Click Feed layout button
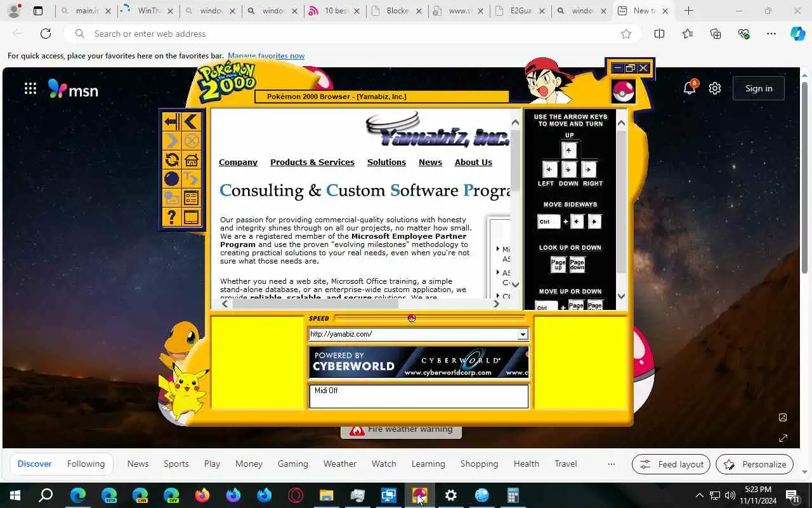 click(x=671, y=464)
